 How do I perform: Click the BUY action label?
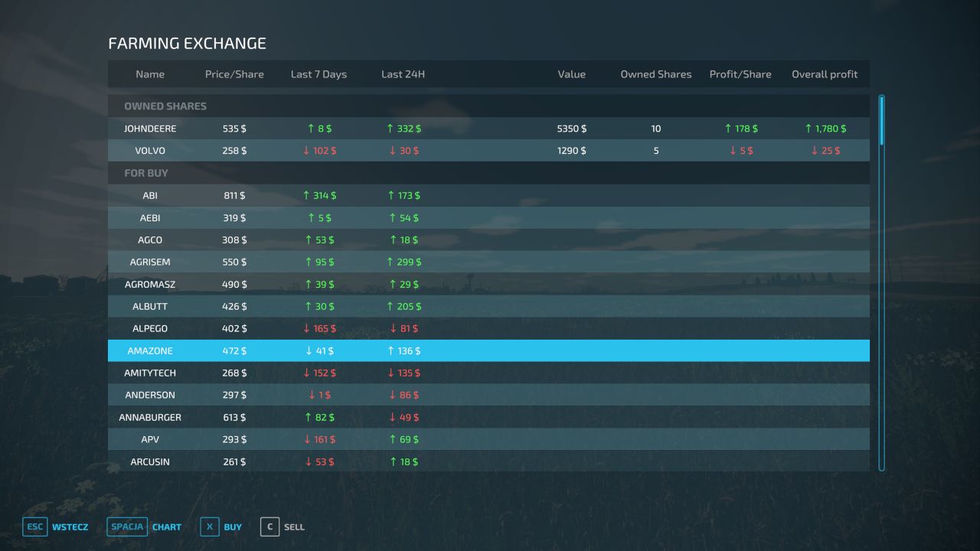[x=233, y=527]
